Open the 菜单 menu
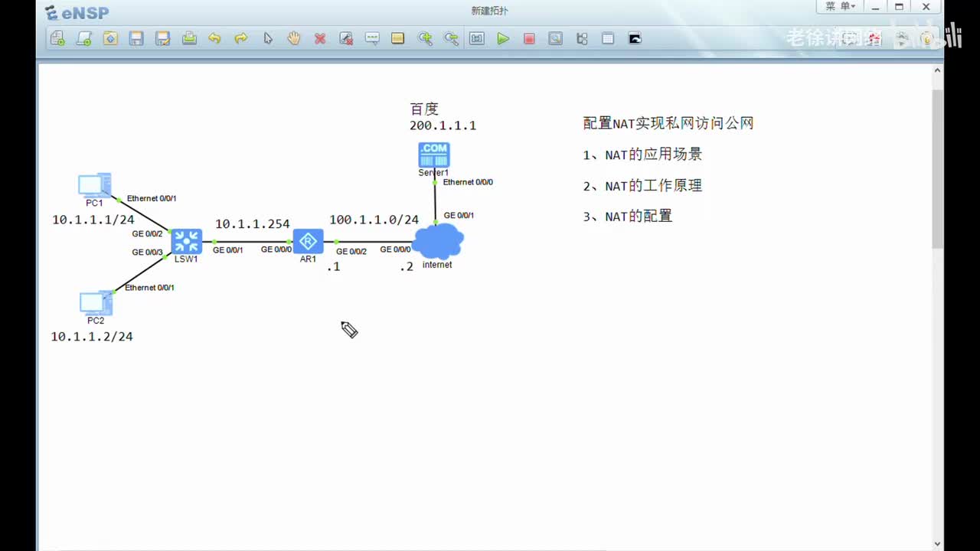This screenshot has width=980, height=551. tap(838, 7)
